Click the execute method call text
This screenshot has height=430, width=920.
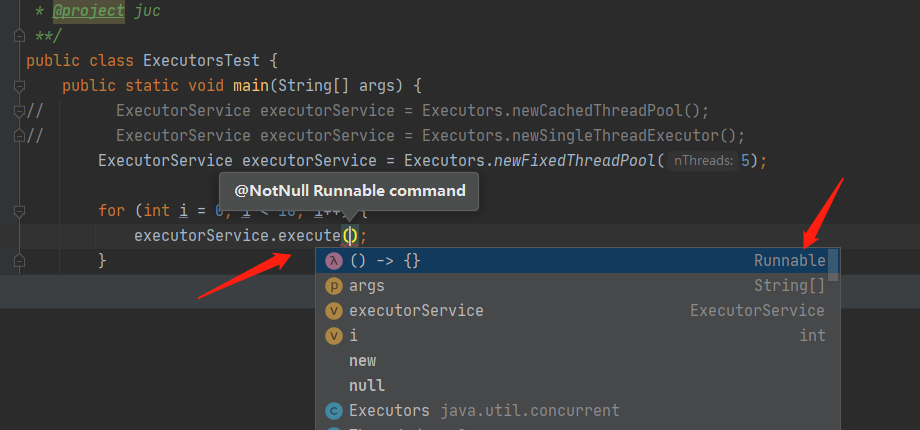pos(309,236)
